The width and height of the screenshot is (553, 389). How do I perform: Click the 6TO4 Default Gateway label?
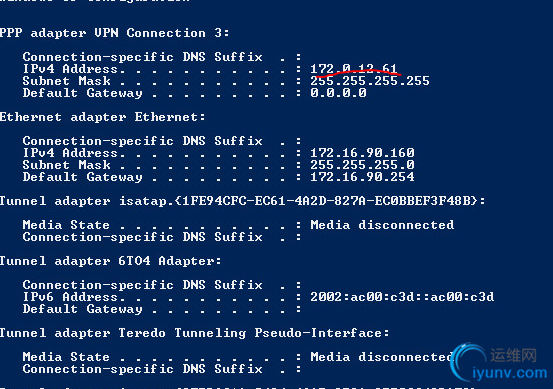click(x=83, y=309)
